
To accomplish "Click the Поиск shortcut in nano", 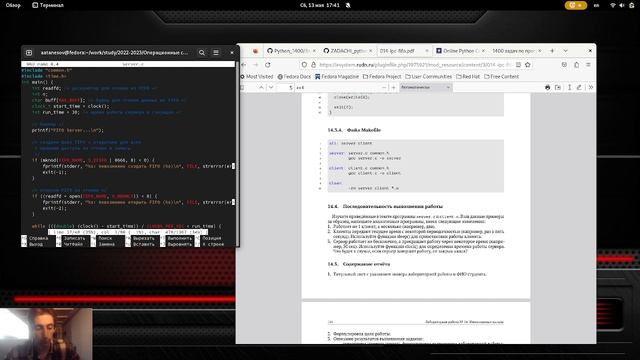I will click(102, 238).
